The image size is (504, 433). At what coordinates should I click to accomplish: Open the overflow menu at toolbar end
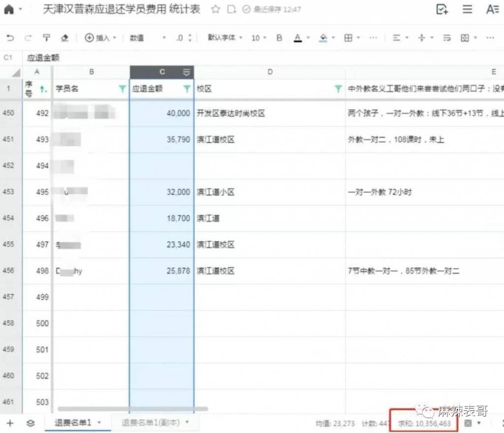coord(490,38)
